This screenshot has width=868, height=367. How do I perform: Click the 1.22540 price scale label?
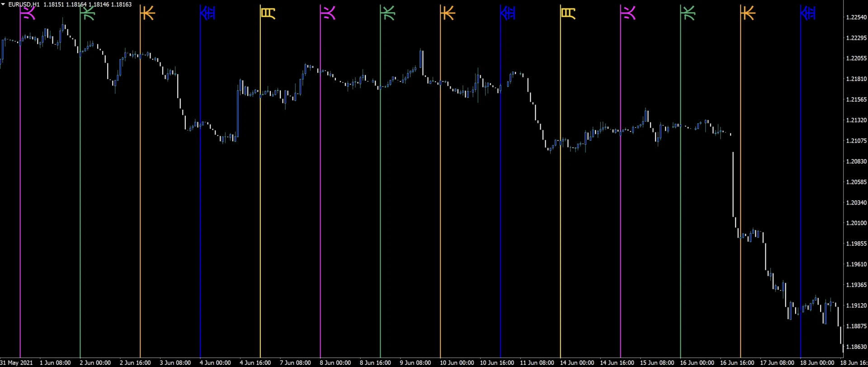pyautogui.click(x=856, y=17)
